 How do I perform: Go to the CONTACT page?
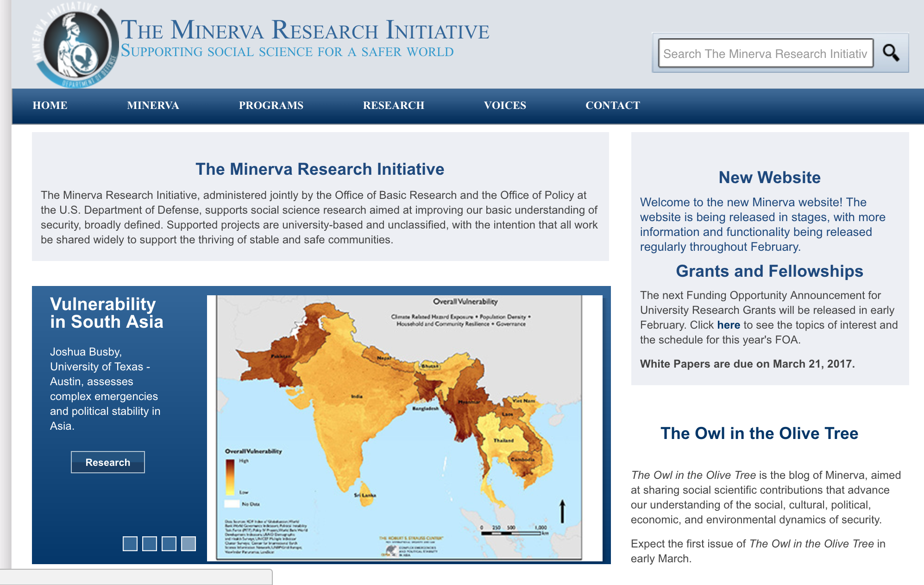click(x=612, y=105)
